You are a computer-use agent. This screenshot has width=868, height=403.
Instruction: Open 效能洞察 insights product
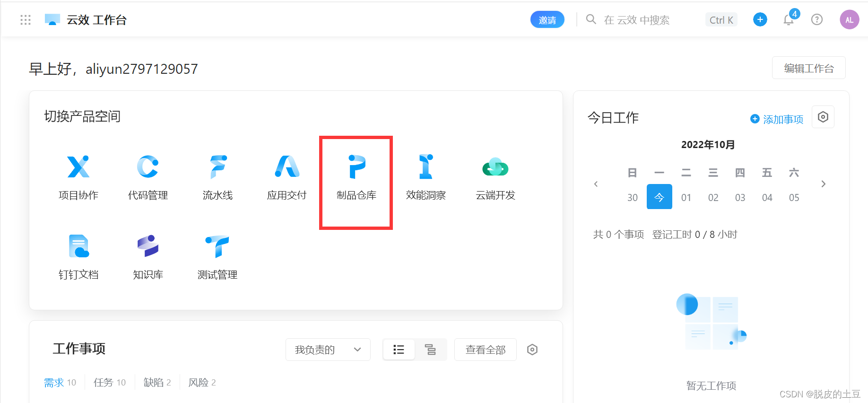[426, 177]
